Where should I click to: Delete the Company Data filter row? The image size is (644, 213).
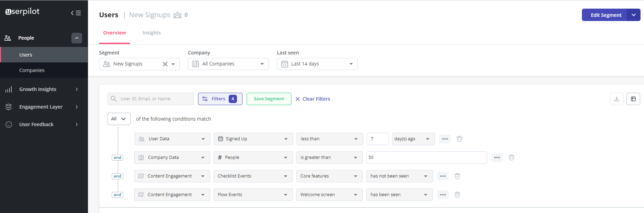coord(512,158)
